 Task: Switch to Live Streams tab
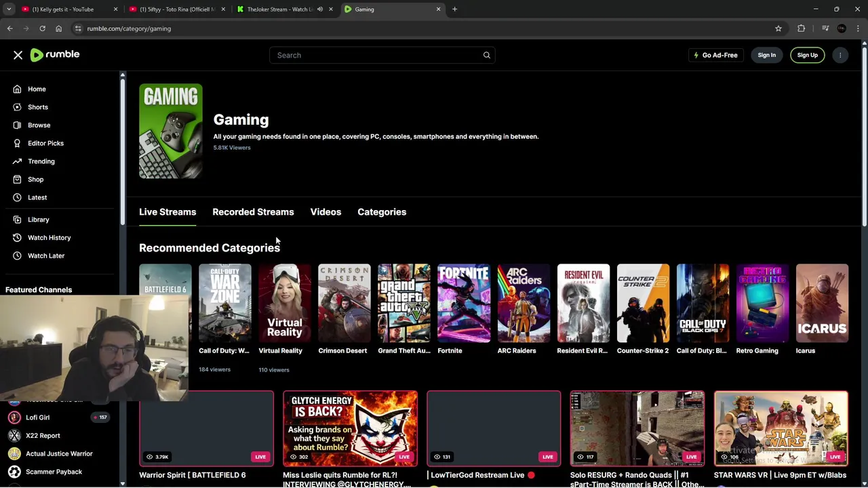coord(167,212)
